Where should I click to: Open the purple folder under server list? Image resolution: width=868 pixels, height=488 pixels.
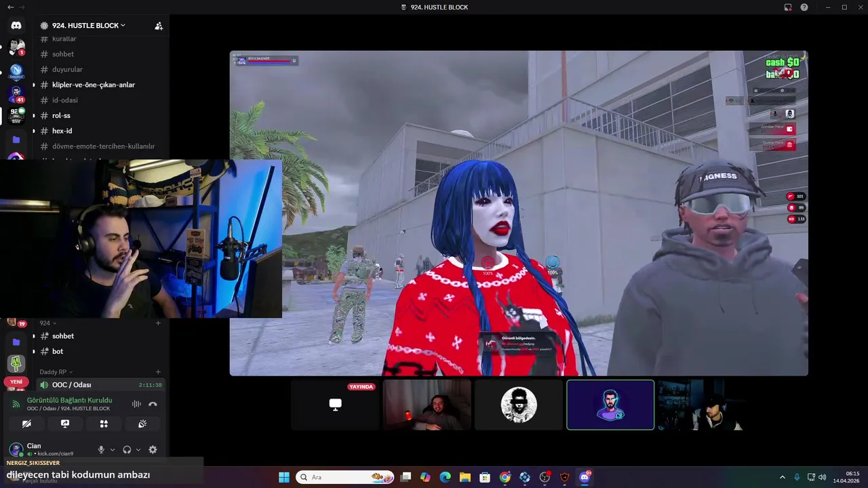click(x=16, y=140)
